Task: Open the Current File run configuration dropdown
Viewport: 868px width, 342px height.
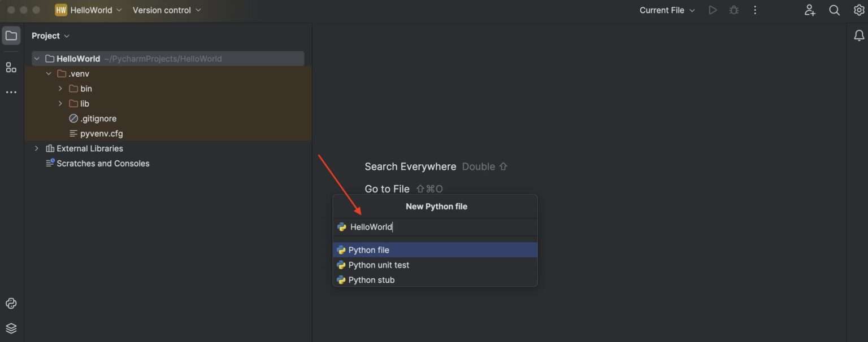Action: pyautogui.click(x=667, y=10)
